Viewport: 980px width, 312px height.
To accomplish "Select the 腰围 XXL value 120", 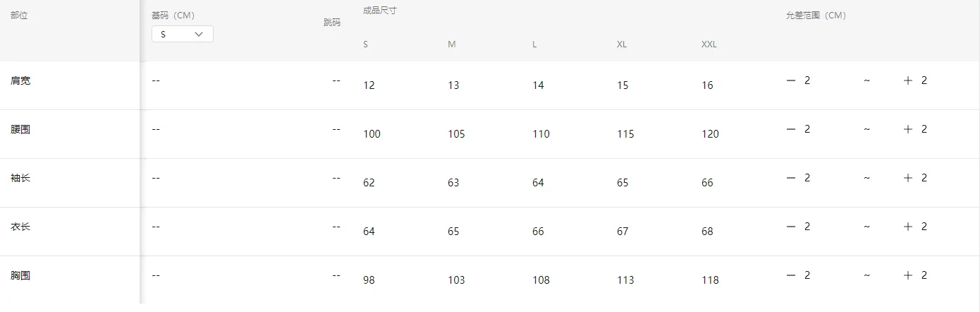I will [x=710, y=134].
